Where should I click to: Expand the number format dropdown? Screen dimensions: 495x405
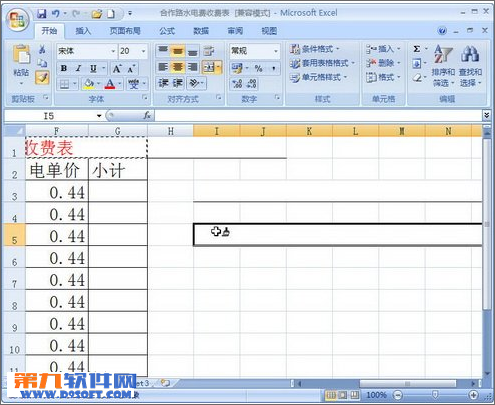276,51
